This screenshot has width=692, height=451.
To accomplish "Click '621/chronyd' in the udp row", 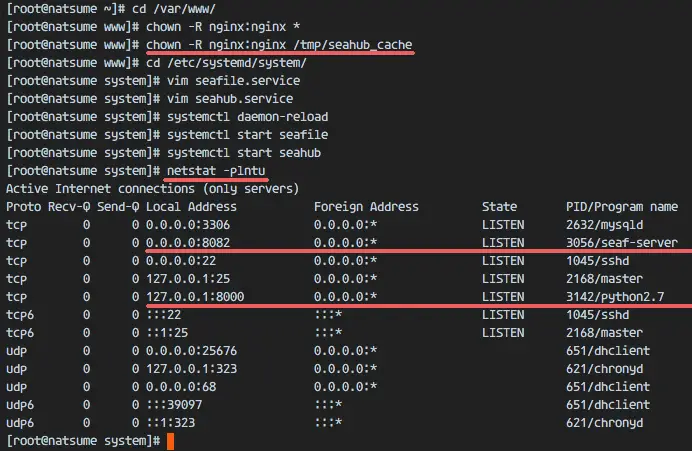I will point(605,369).
